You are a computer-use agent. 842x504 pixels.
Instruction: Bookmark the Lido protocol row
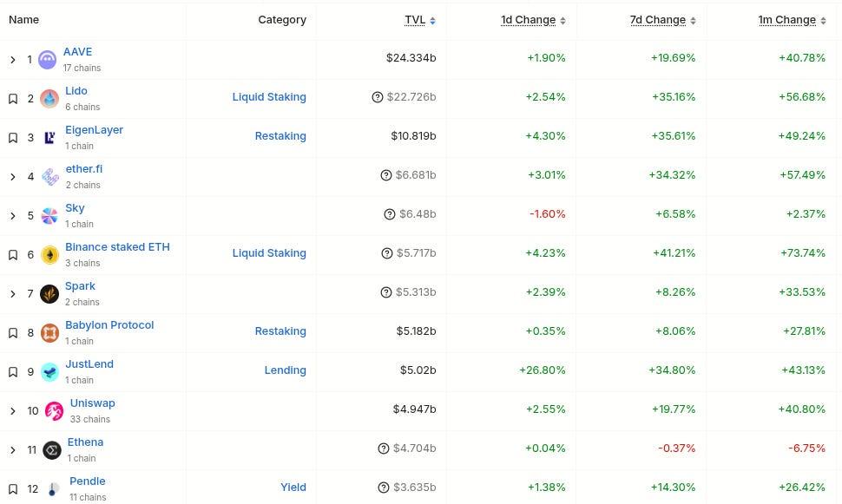tap(13, 99)
